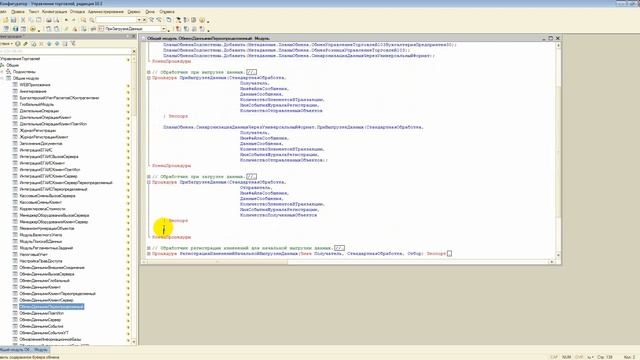The height and width of the screenshot is (360, 640).
Task: Click the Cut scissors toolbar icon
Action: [x=23, y=20]
